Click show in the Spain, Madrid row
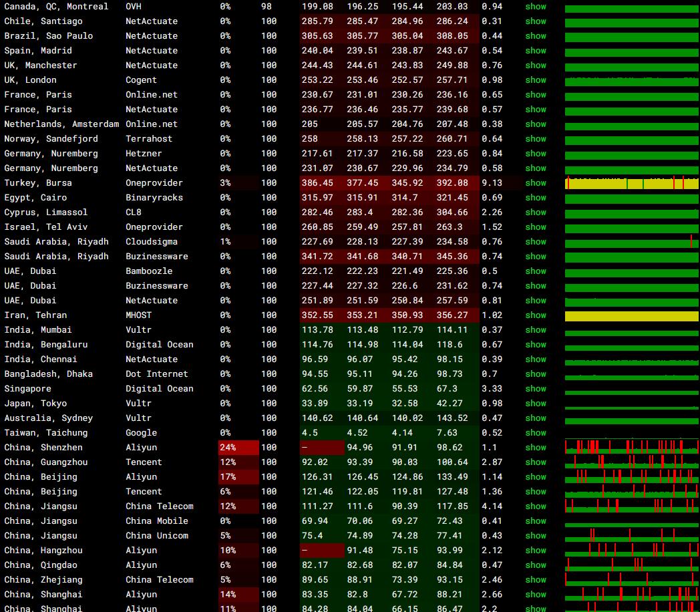This screenshot has width=700, height=612. tap(535, 50)
